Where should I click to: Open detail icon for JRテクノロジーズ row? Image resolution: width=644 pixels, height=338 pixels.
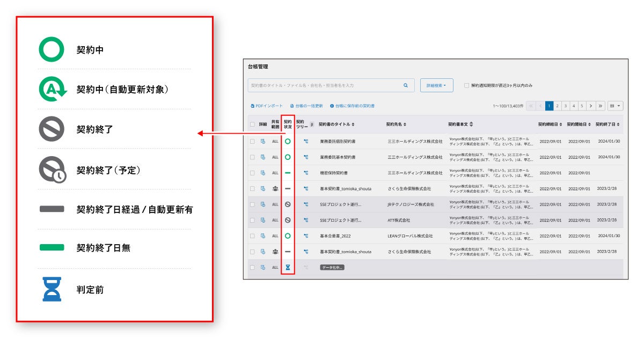point(263,204)
